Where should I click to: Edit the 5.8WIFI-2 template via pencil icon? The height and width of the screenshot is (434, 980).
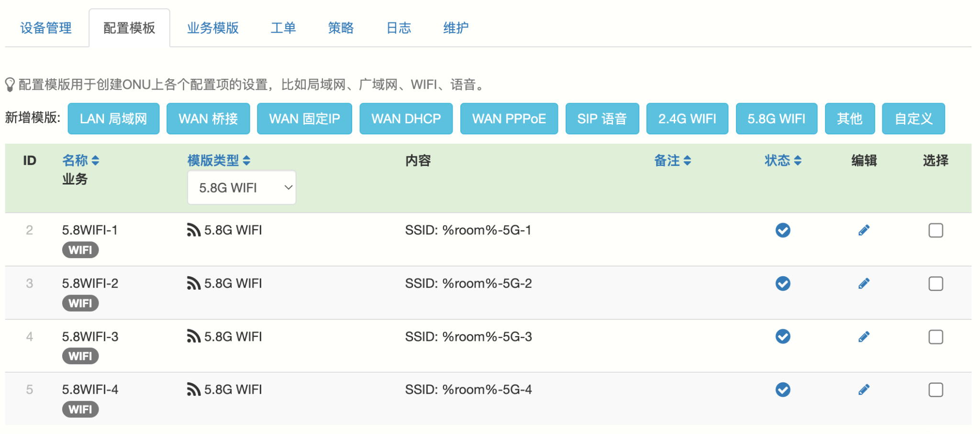pyautogui.click(x=864, y=284)
